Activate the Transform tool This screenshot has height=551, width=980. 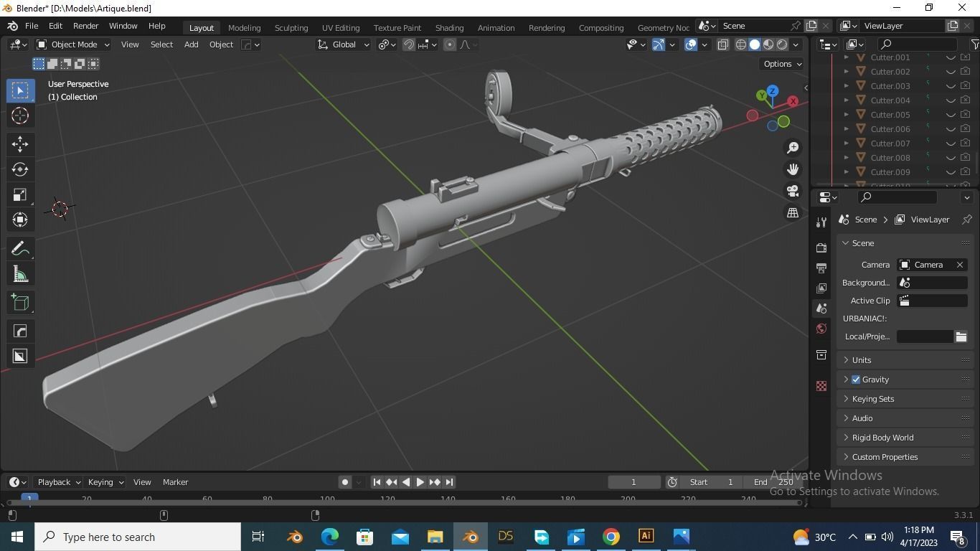click(x=20, y=220)
